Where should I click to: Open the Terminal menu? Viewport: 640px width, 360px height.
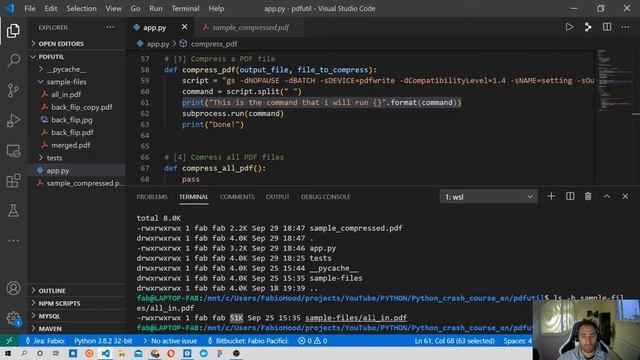(185, 8)
